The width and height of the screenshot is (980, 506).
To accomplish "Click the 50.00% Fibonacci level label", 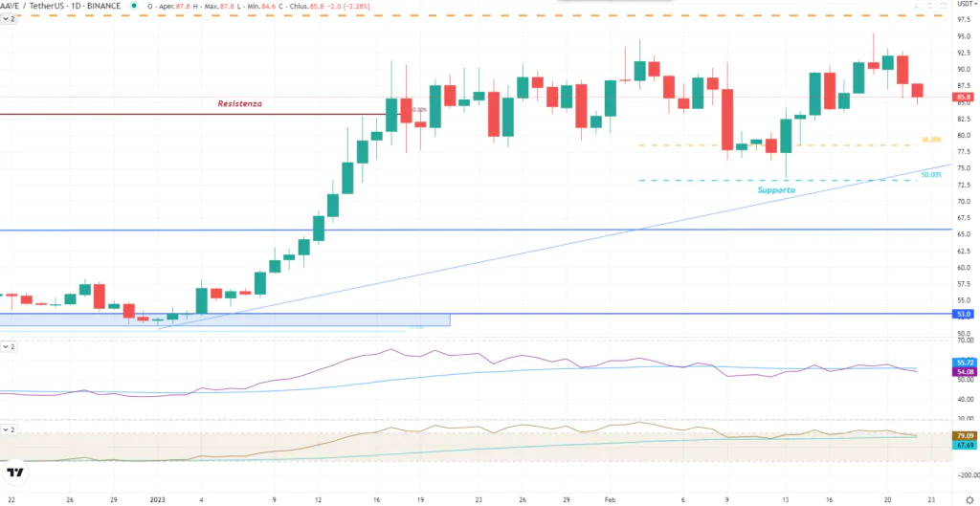I will [x=930, y=175].
